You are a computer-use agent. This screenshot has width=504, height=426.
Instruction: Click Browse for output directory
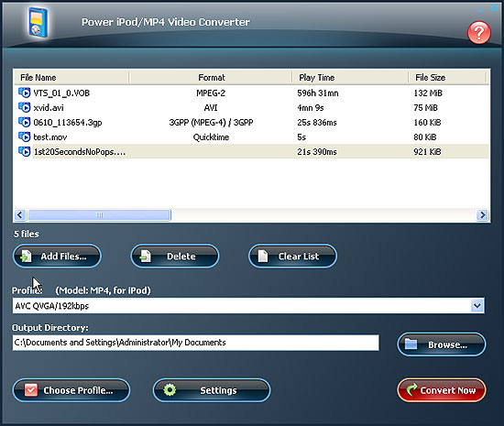click(442, 344)
